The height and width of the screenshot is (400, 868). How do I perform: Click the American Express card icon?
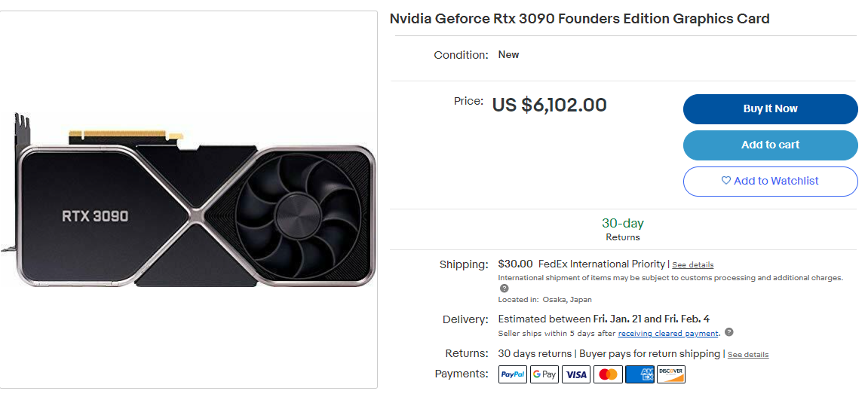[639, 374]
